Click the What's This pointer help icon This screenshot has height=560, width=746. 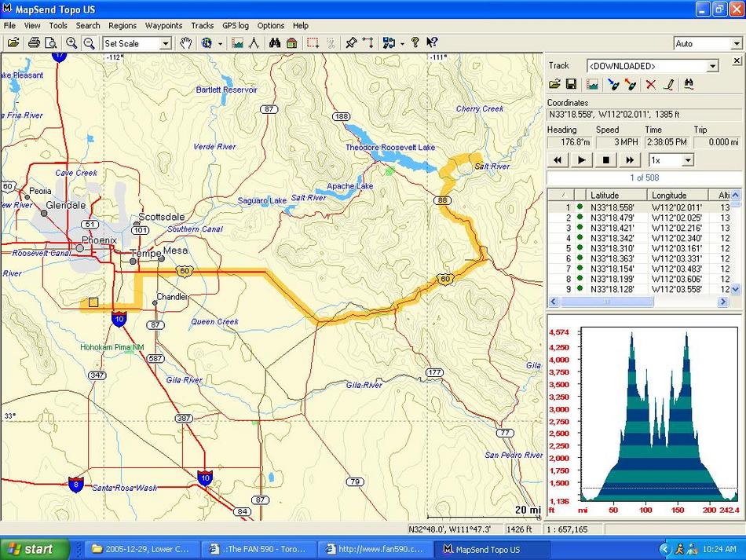click(432, 43)
